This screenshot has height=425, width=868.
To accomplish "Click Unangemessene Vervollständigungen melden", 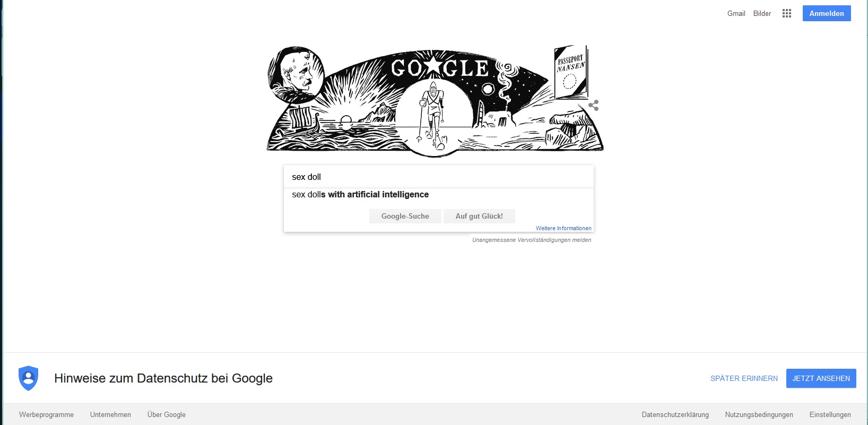I will point(532,240).
